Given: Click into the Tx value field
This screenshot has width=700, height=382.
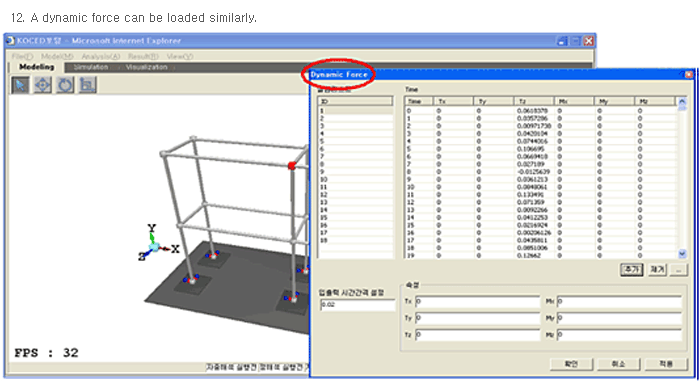Looking at the screenshot, I should pos(477,302).
